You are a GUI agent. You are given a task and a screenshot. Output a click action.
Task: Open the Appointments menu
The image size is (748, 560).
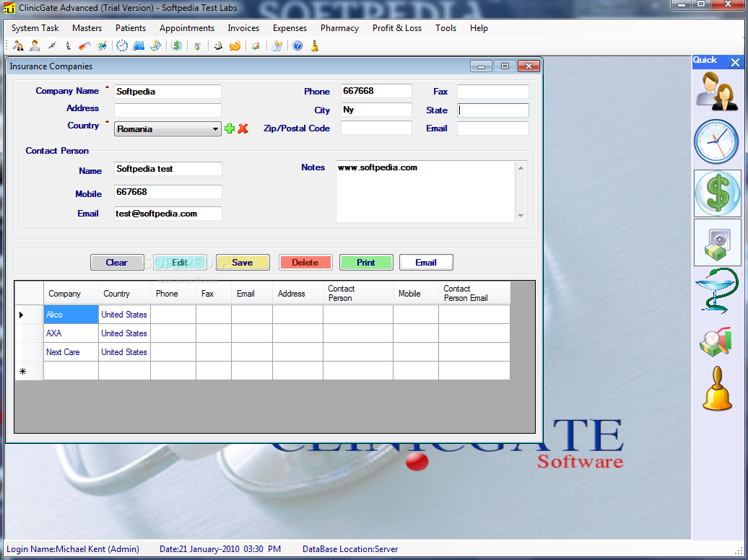pyautogui.click(x=187, y=28)
